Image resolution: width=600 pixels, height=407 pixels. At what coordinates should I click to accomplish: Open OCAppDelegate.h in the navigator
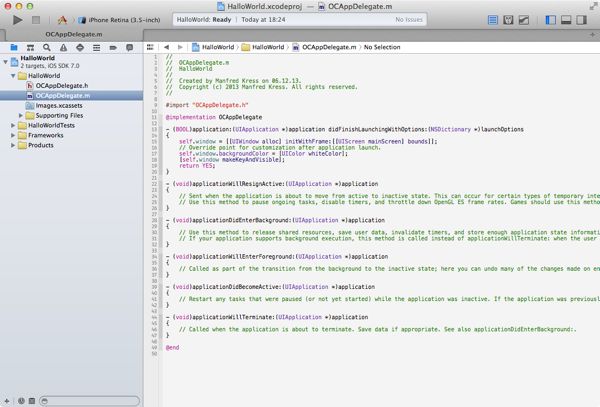pos(72,86)
